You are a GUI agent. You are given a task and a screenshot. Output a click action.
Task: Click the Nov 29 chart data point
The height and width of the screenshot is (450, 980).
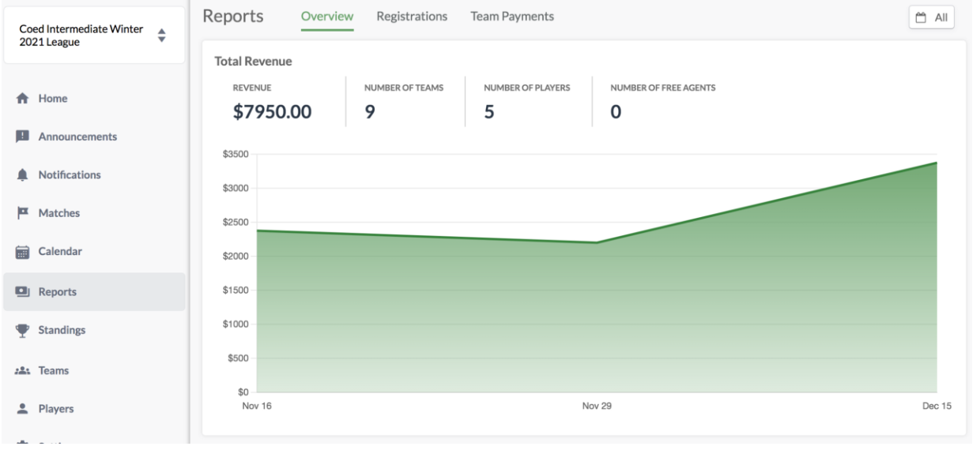pyautogui.click(x=597, y=242)
